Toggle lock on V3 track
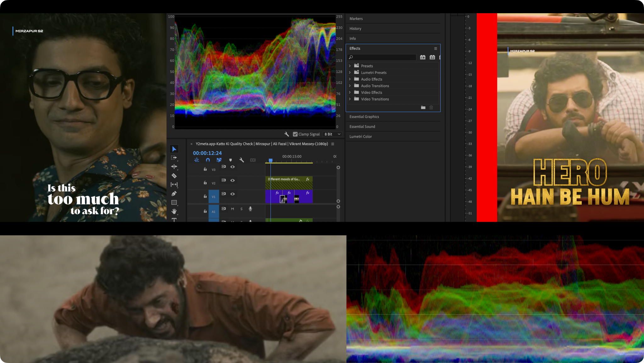Screen dimensions: 644x363 point(205,169)
